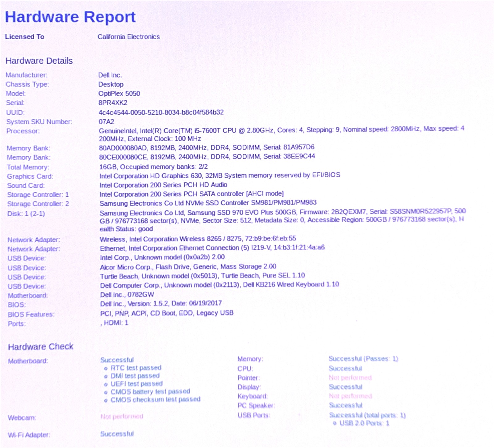Click the Disk: 1 (2-1) label

click(26, 213)
